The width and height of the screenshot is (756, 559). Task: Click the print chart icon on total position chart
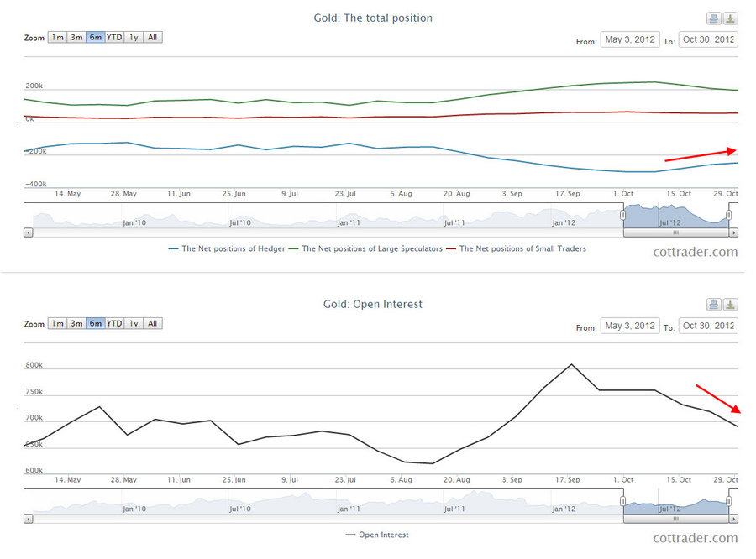point(715,18)
